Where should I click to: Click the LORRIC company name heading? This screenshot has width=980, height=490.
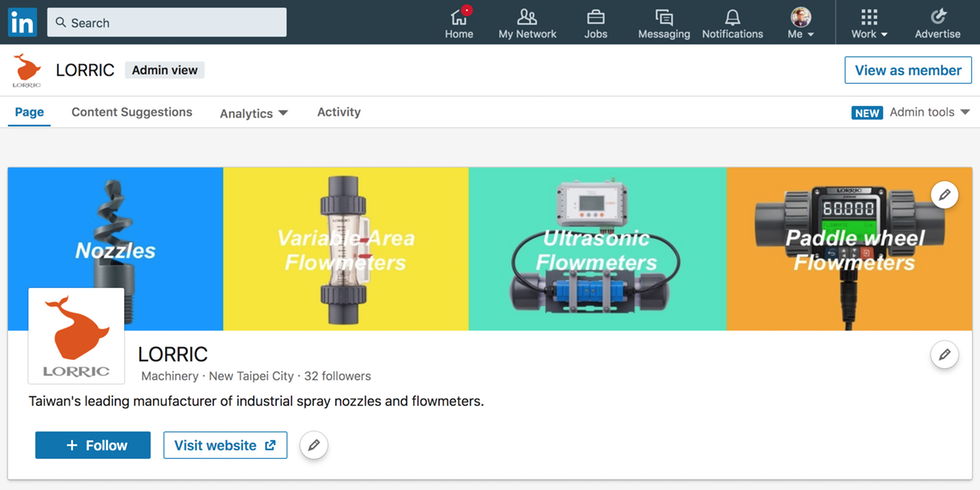point(172,354)
